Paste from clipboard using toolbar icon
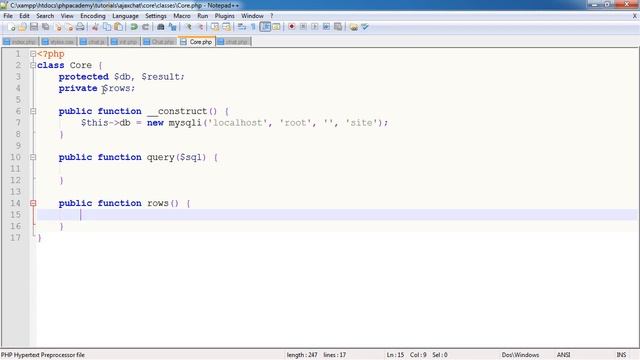 118,27
